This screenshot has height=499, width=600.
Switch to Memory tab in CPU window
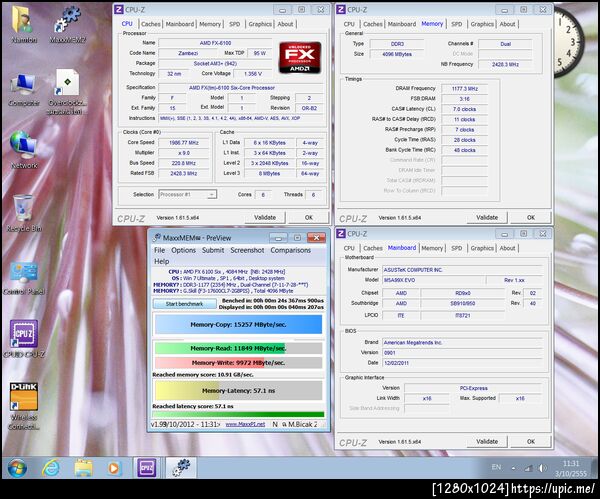point(210,24)
